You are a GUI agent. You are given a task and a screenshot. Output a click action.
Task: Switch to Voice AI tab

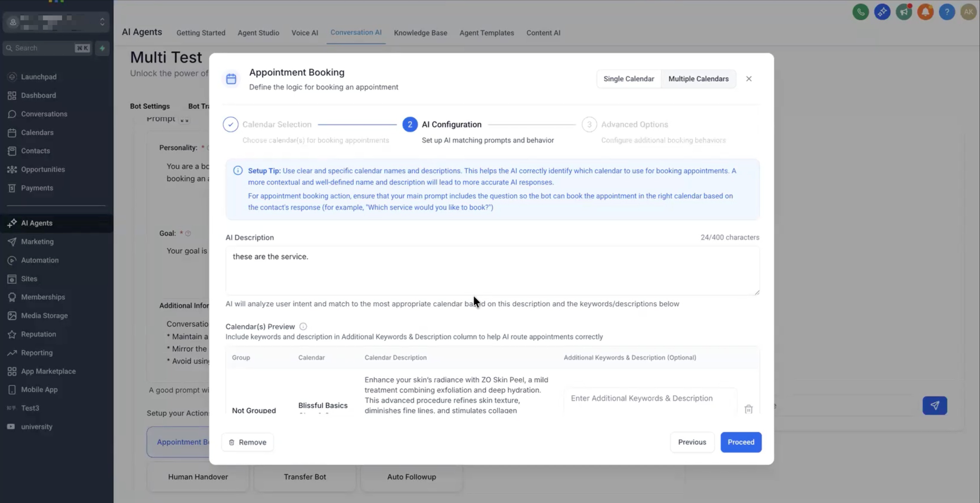pos(304,33)
